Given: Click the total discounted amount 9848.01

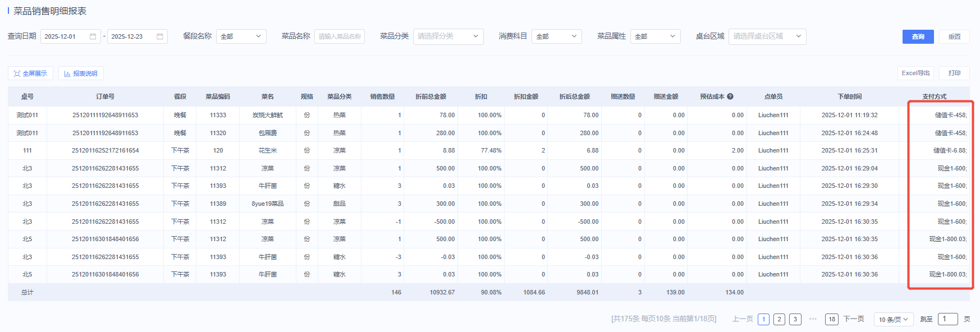Looking at the screenshot, I should click(588, 292).
